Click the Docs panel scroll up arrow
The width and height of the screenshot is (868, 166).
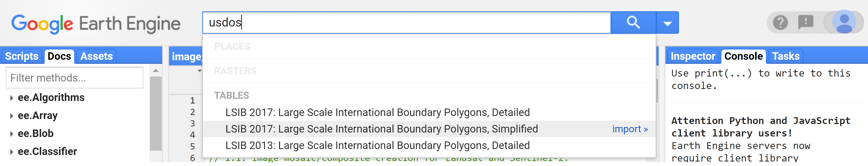[x=156, y=70]
